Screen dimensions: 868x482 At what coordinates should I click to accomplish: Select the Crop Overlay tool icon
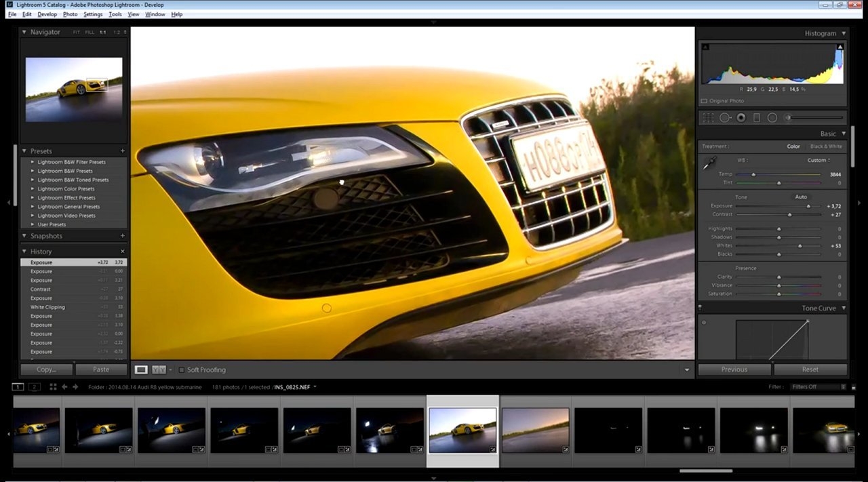[708, 118]
